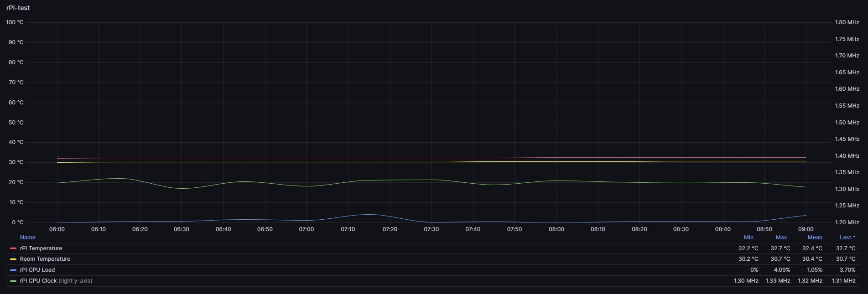This screenshot has width=868, height=294.
Task: Isolate rPi CPU Load series in legend
Action: click(37, 270)
